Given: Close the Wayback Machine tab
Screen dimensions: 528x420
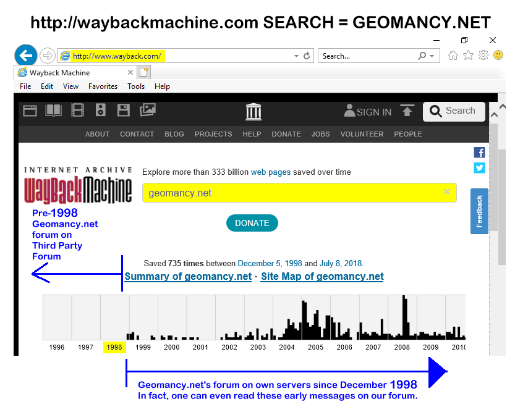Looking at the screenshot, I should pyautogui.click(x=130, y=72).
